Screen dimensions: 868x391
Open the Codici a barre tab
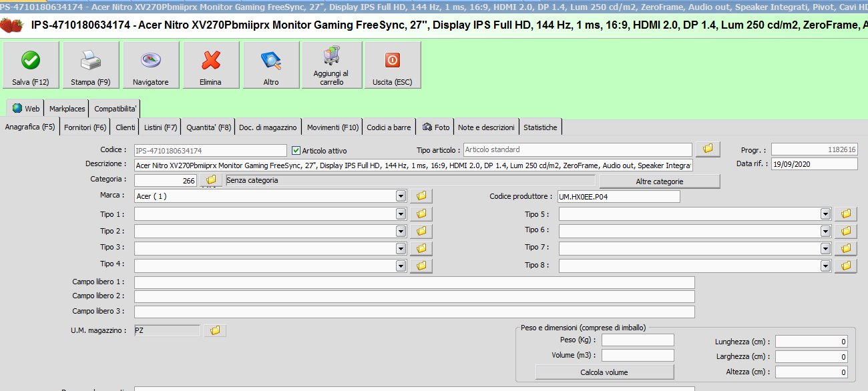tap(389, 127)
